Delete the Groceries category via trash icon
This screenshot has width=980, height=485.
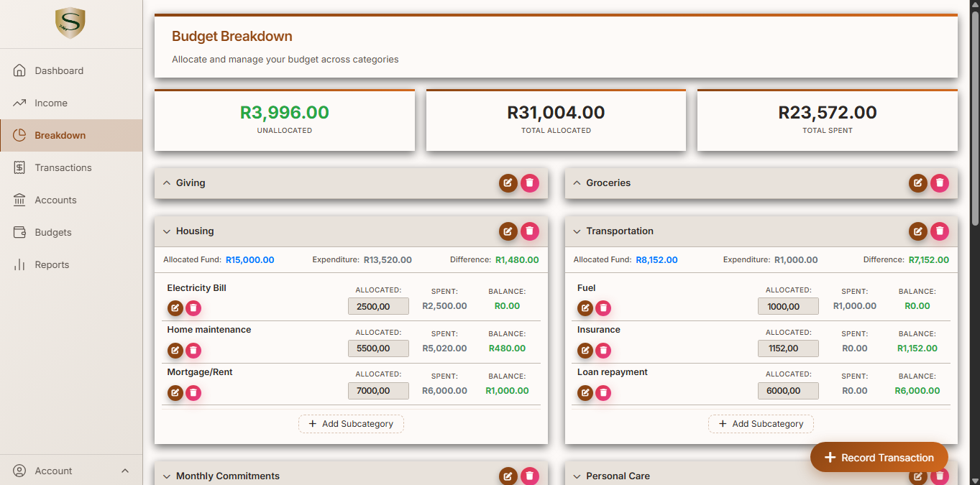940,183
